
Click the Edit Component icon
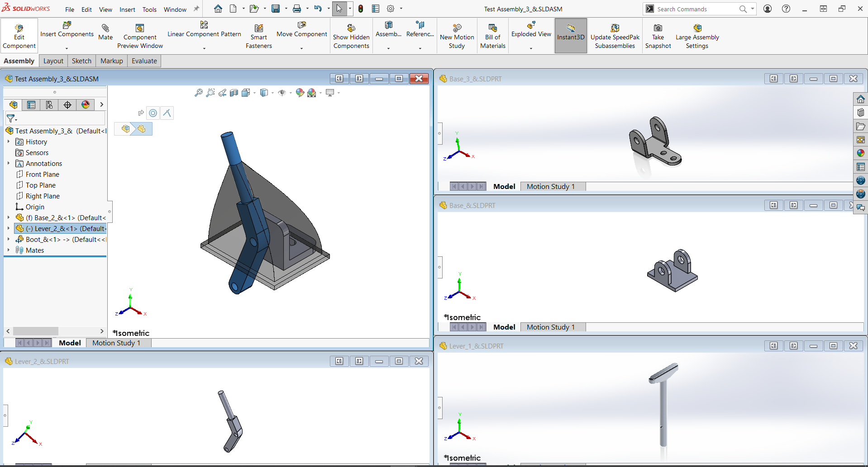(x=19, y=28)
